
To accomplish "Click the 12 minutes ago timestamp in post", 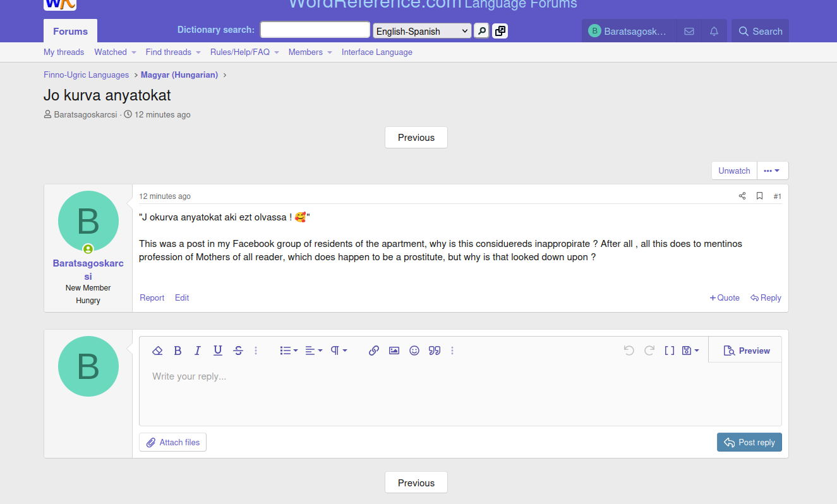I will pyautogui.click(x=165, y=196).
